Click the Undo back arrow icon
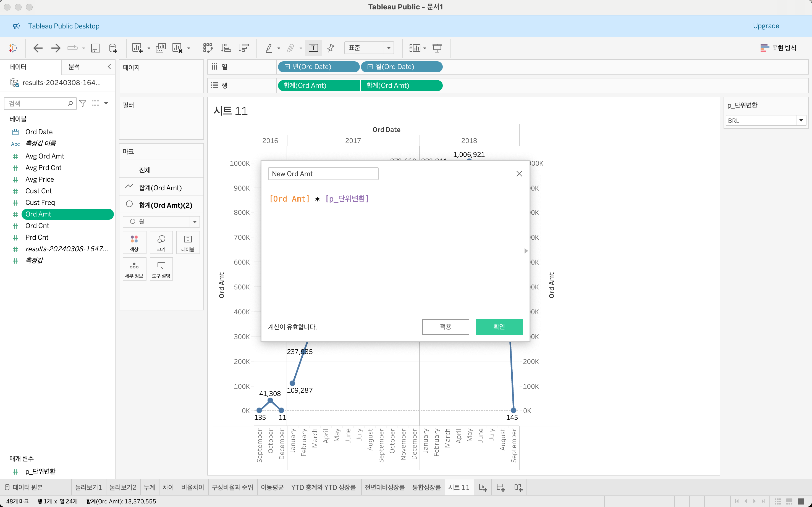Screen dimensions: 812x507 [38, 48]
